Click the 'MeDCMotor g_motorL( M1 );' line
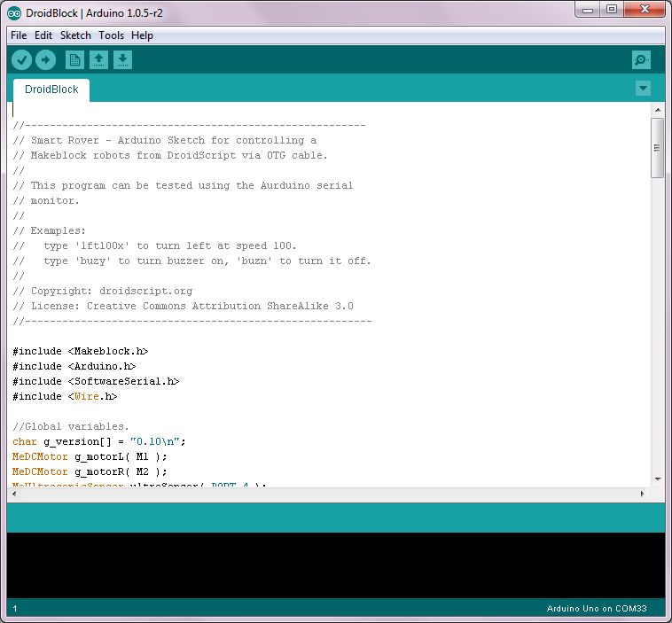672x623 pixels. (90, 456)
